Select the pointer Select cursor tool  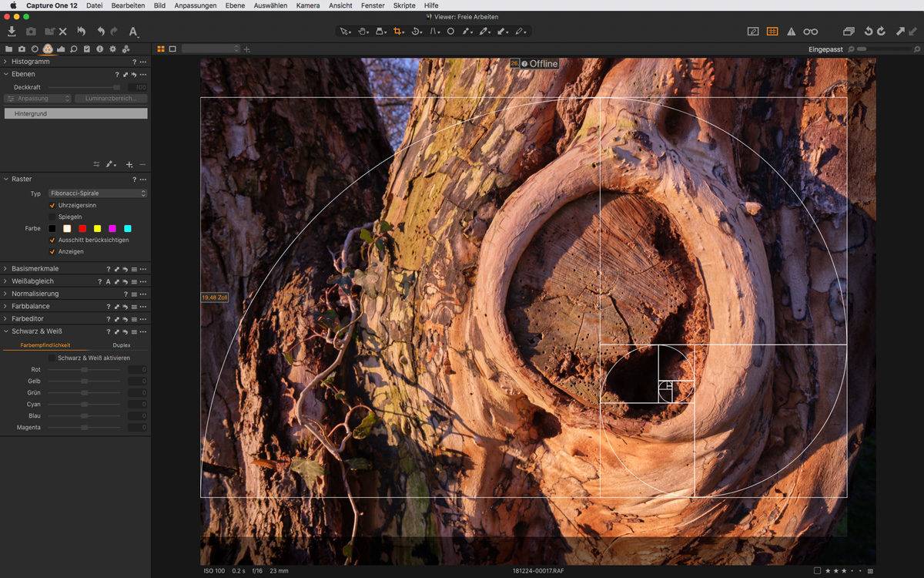(344, 32)
